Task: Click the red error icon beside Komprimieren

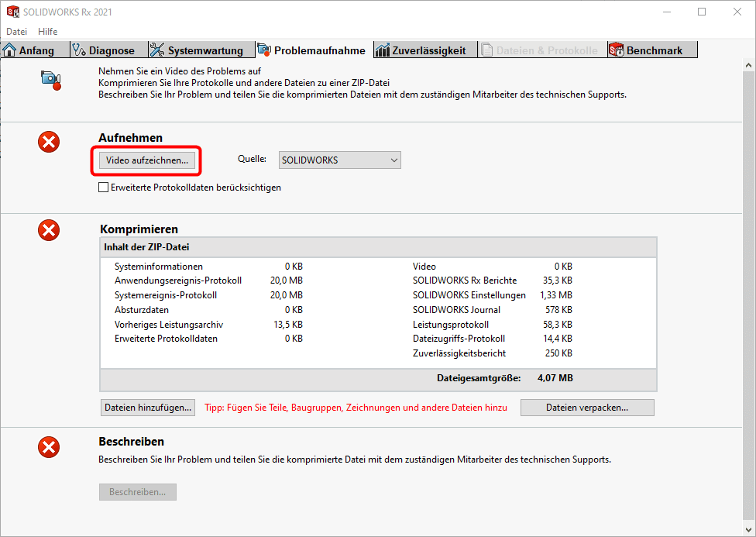Action: [49, 229]
